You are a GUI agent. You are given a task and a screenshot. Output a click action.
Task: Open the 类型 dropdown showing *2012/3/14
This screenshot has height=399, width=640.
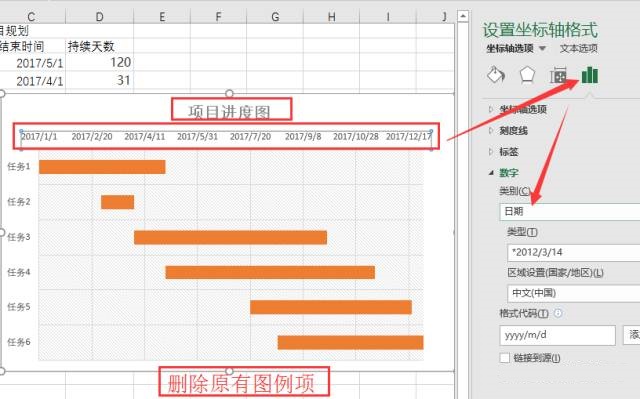(x=573, y=252)
